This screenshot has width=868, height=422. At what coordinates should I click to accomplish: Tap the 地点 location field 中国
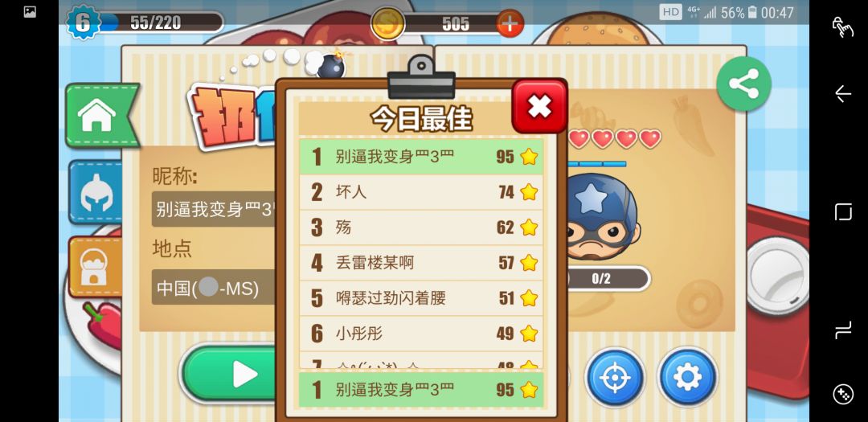(215, 287)
